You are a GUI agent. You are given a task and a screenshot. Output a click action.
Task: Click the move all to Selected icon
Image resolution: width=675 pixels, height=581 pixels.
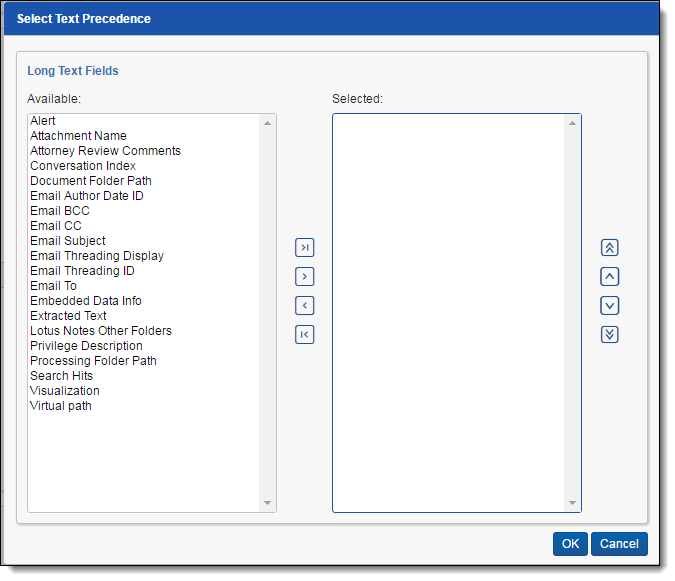(x=305, y=248)
